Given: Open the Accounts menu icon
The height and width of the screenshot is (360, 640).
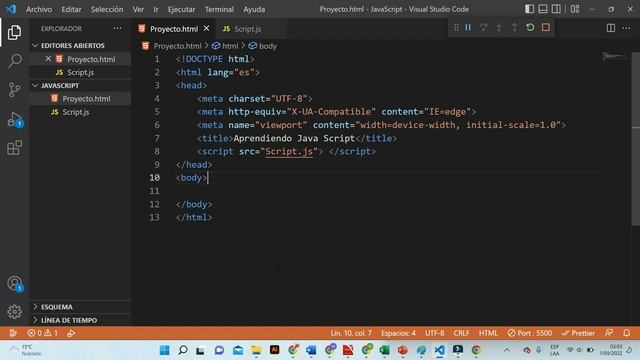Looking at the screenshot, I should pyautogui.click(x=14, y=283).
